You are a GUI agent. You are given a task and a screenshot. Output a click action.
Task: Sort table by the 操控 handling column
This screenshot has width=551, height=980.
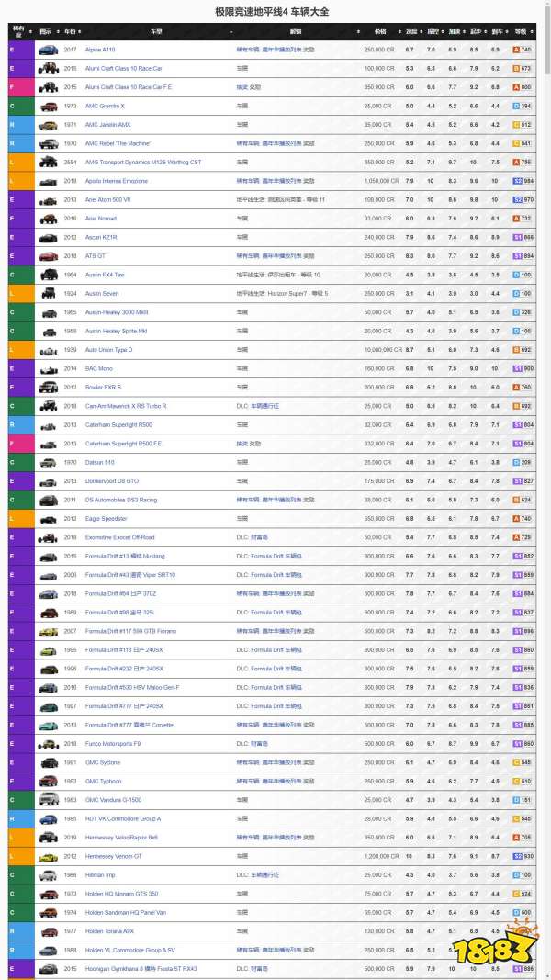point(433,31)
